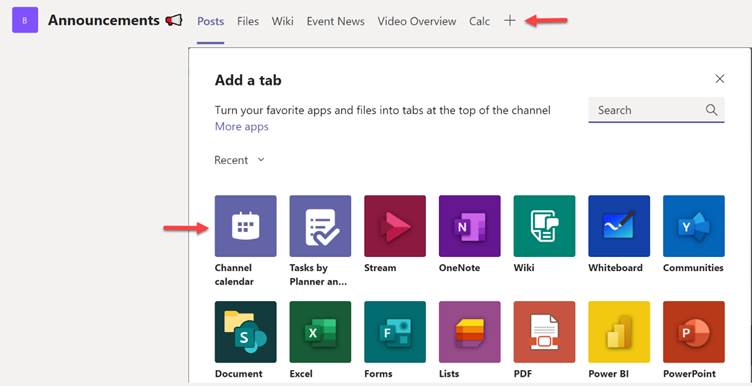This screenshot has width=752, height=386.
Task: Select the Tasks by Planner app icon
Action: coord(320,226)
